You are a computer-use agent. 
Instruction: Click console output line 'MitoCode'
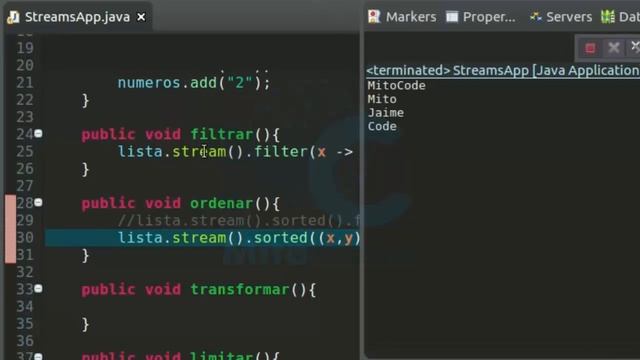coord(396,85)
